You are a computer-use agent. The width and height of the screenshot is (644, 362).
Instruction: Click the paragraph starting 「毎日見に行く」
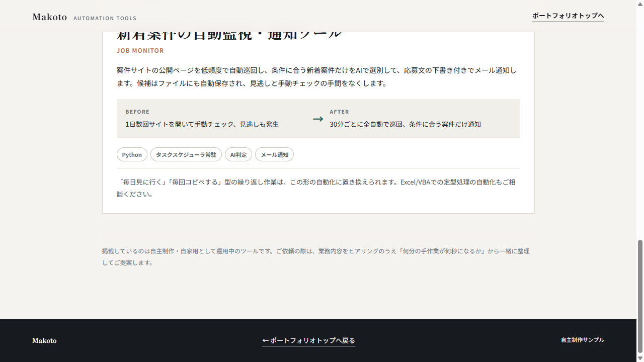(316, 188)
